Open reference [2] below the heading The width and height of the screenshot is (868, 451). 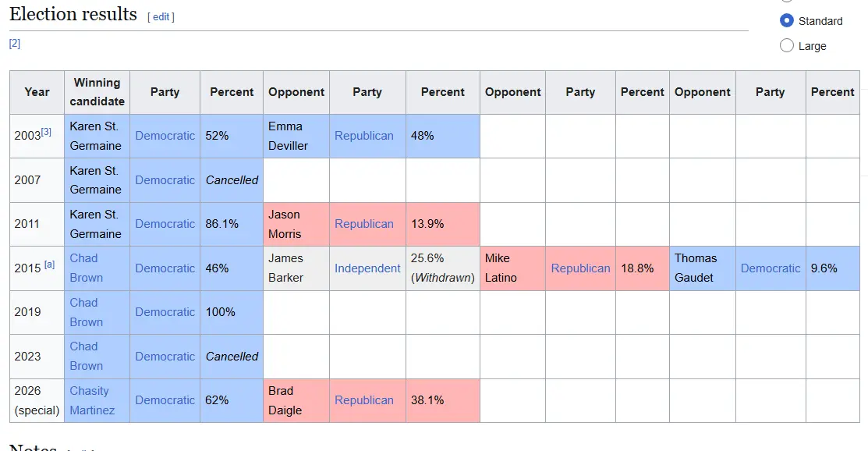point(15,44)
